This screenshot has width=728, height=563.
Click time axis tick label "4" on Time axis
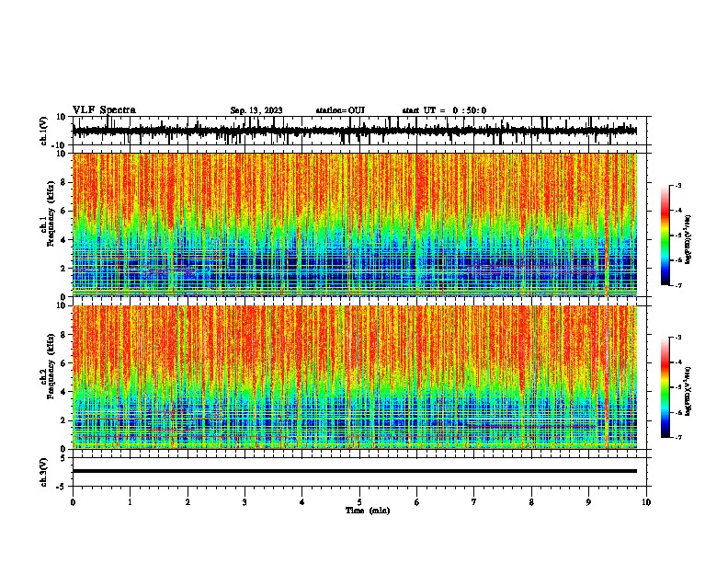tap(302, 502)
